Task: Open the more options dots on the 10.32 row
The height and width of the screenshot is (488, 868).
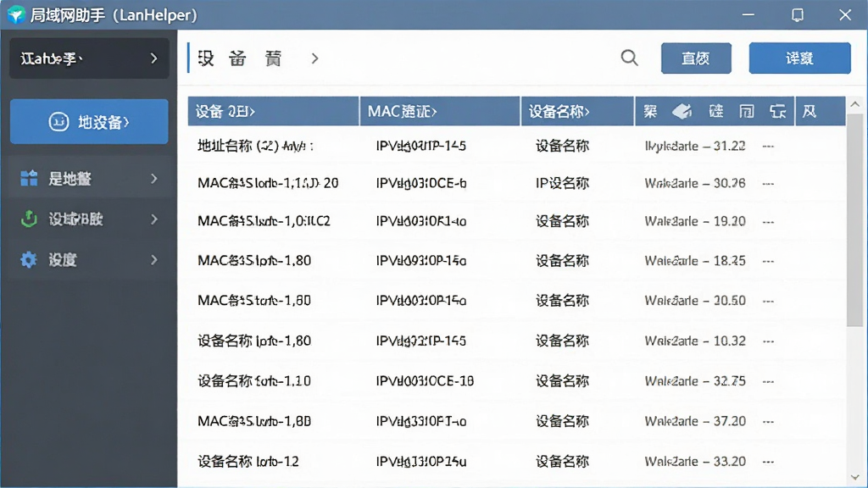Action: coord(768,341)
